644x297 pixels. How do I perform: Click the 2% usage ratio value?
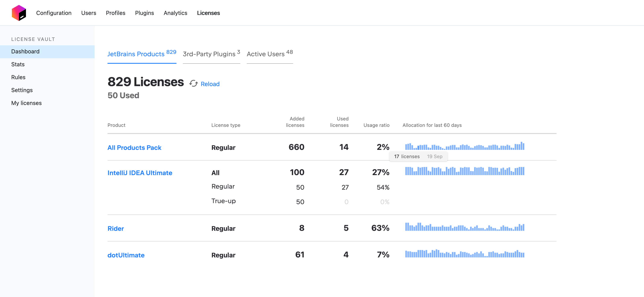[383, 147]
